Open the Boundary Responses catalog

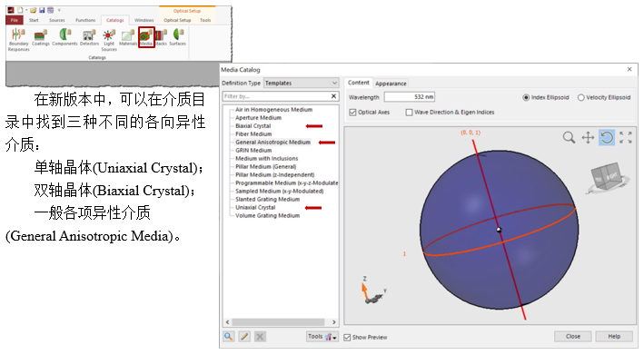[18, 40]
